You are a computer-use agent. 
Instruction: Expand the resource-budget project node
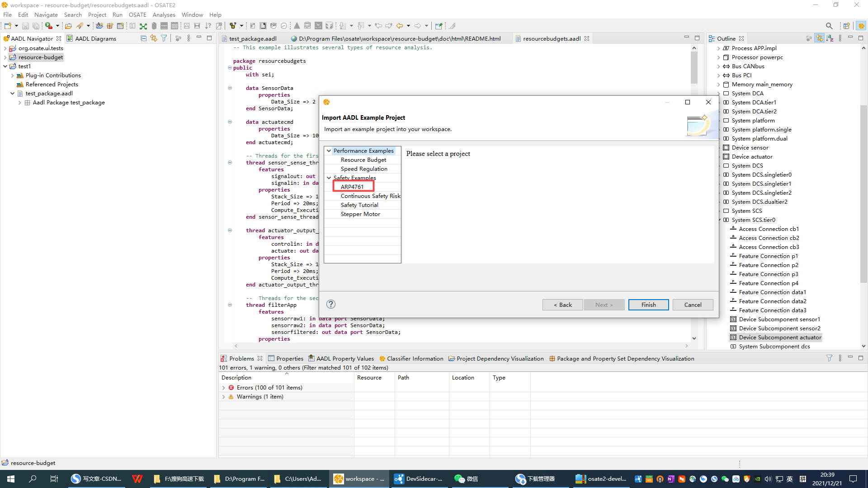(5, 57)
